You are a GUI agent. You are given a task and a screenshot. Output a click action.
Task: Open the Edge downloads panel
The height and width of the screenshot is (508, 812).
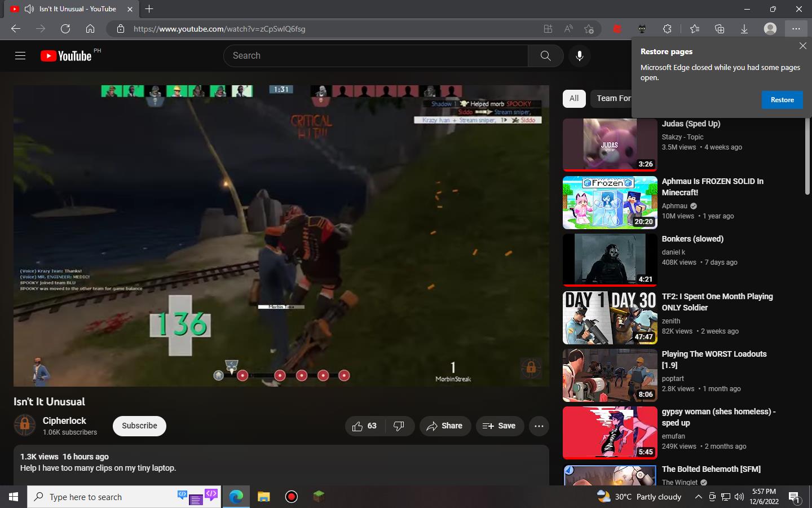click(x=744, y=29)
